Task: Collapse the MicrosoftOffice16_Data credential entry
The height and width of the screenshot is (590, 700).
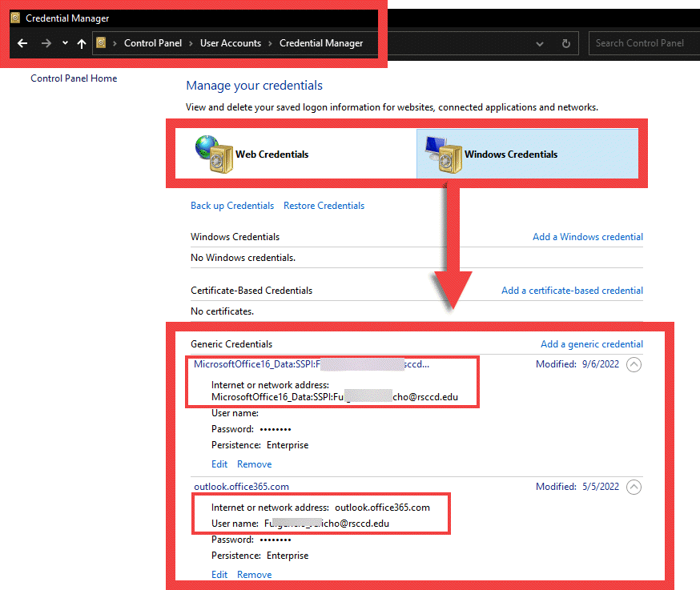Action: (x=634, y=364)
